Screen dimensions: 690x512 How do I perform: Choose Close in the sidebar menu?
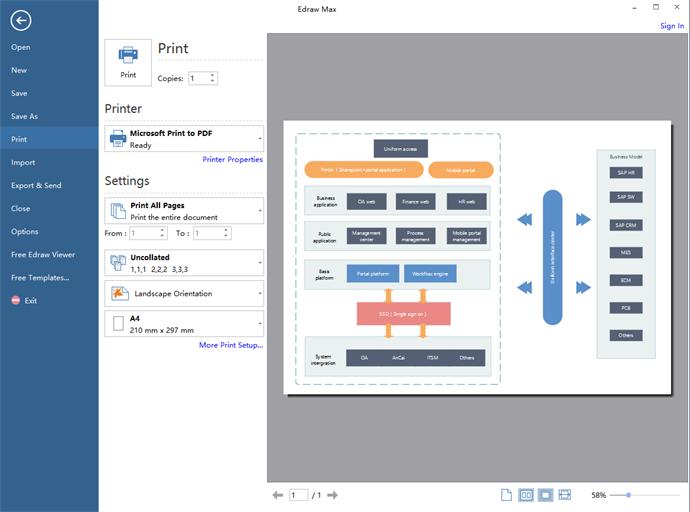[x=21, y=208]
